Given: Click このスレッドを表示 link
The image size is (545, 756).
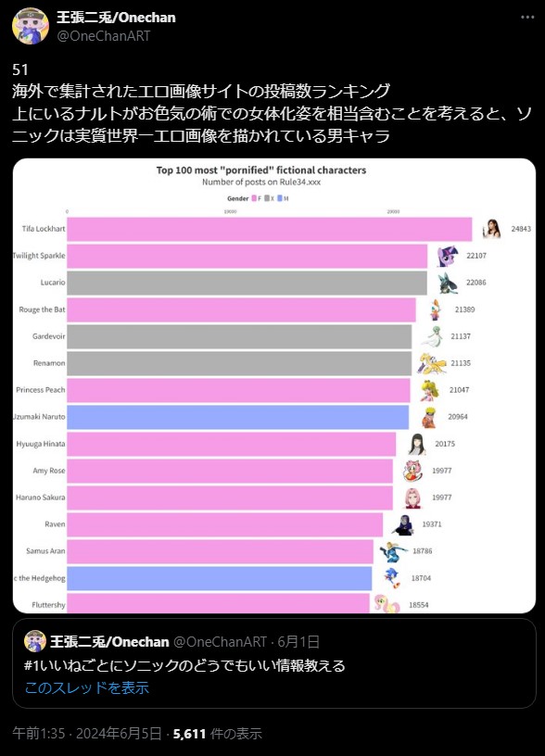Looking at the screenshot, I should click(x=87, y=687).
